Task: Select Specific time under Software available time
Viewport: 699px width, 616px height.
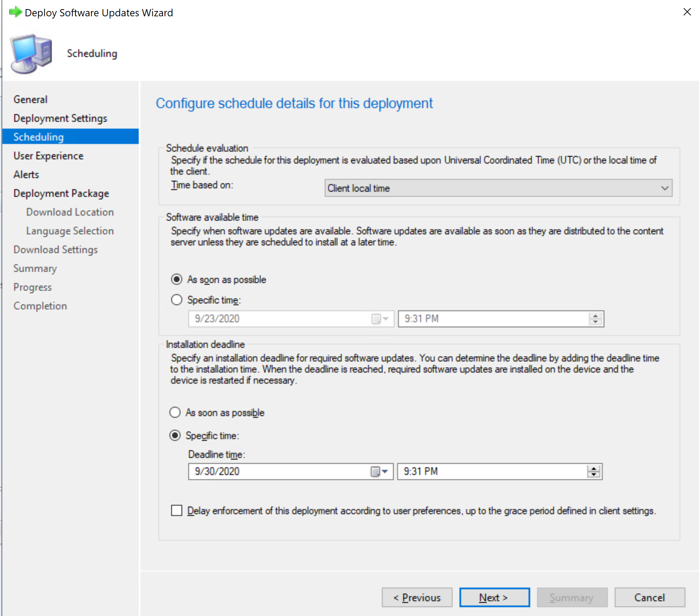Action: tap(177, 300)
